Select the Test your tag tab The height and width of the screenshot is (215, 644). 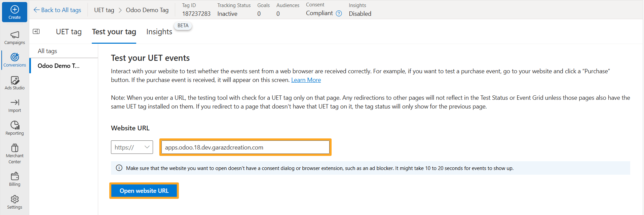[114, 32]
